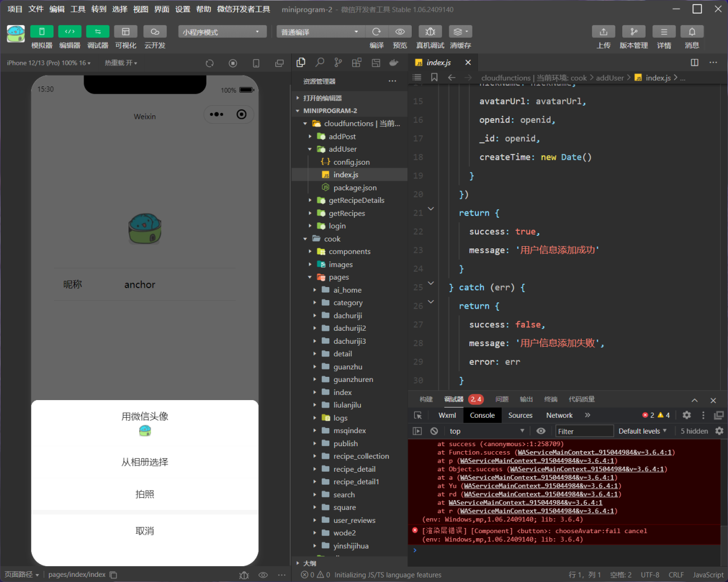Choose 拍照 option

click(x=145, y=494)
